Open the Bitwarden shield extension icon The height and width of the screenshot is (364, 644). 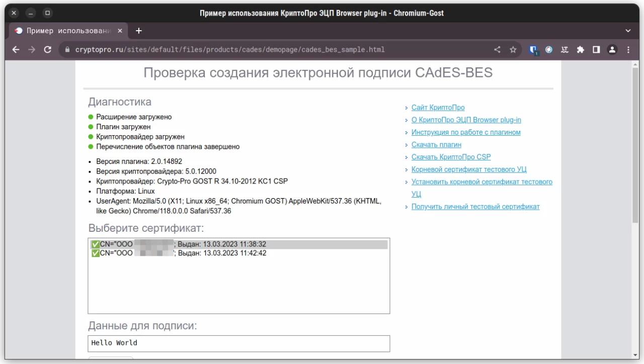pyautogui.click(x=534, y=50)
